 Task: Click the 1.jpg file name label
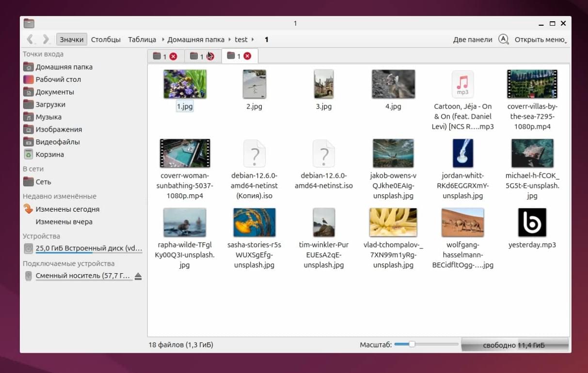click(185, 107)
